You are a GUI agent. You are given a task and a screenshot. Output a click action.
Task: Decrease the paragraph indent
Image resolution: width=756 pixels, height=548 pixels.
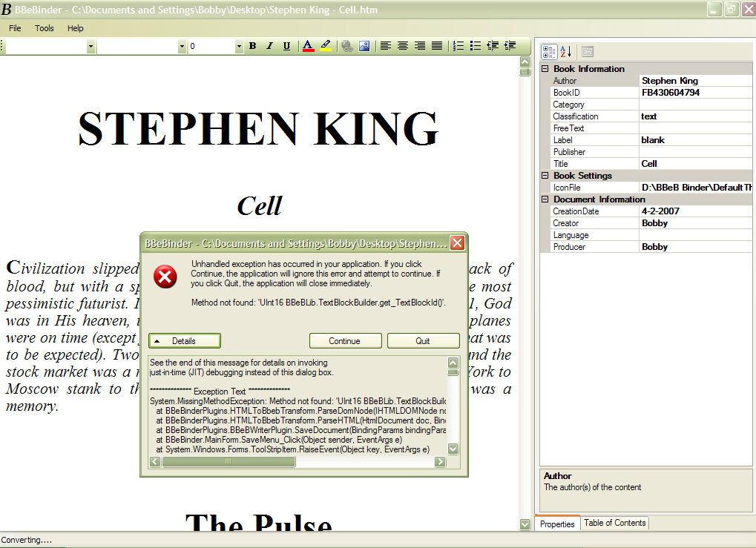(x=493, y=46)
